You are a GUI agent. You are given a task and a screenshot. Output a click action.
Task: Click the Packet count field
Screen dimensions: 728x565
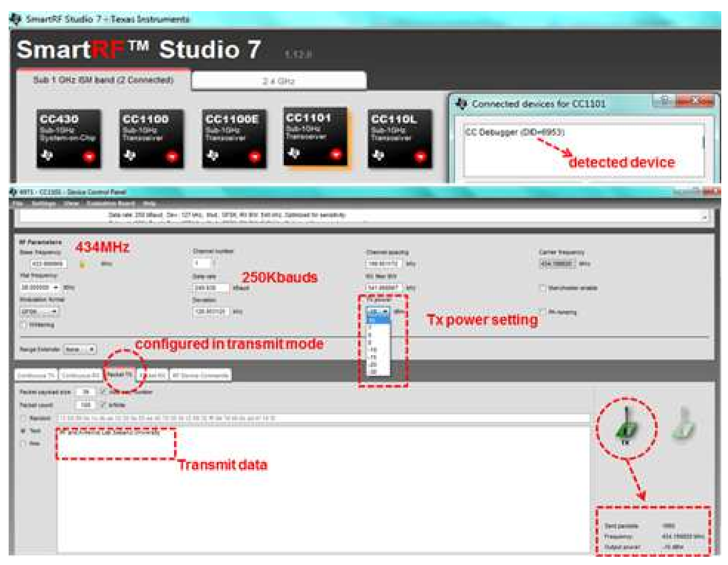[86, 405]
